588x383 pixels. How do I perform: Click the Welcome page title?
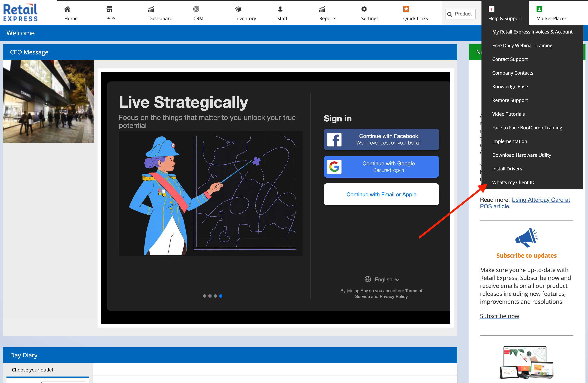21,33
